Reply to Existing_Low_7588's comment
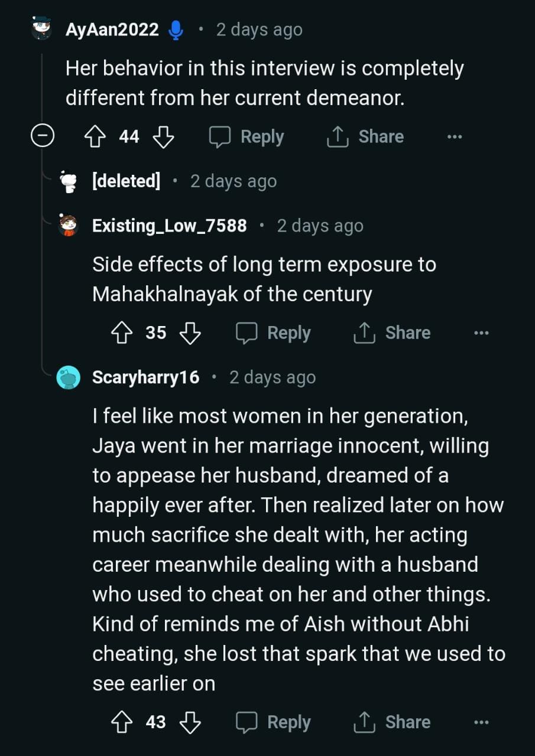Image resolution: width=535 pixels, height=756 pixels. (x=273, y=333)
